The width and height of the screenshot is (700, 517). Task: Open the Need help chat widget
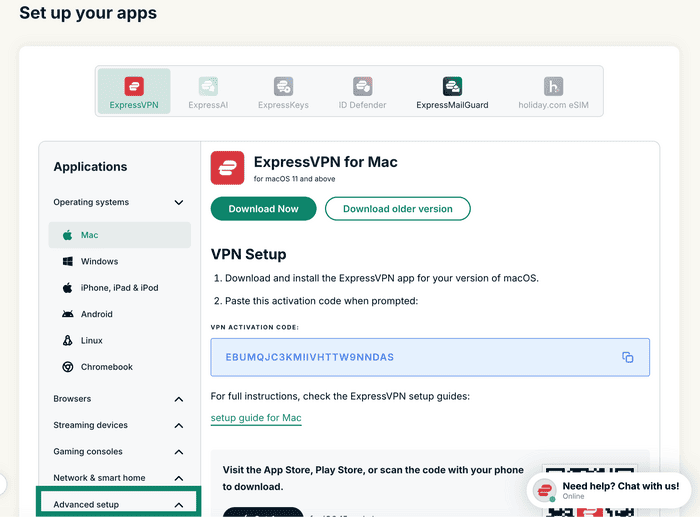coord(609,490)
